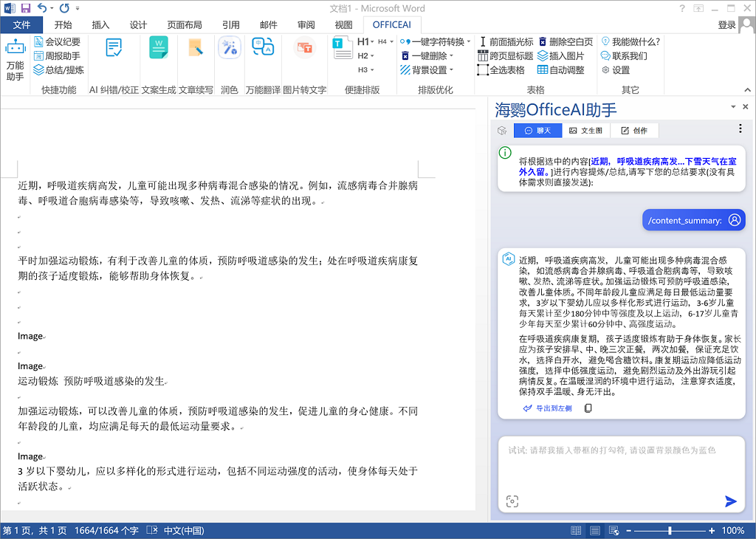Open the 万能助手 assistant icon
756x539 pixels.
(x=15, y=61)
